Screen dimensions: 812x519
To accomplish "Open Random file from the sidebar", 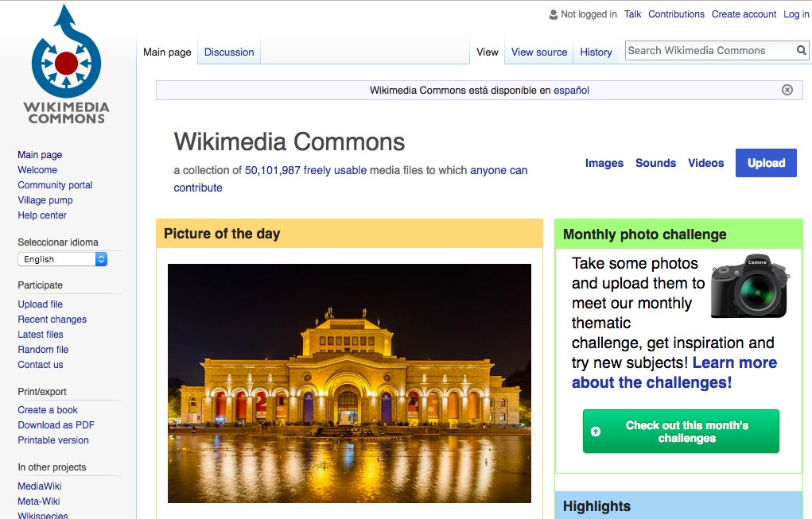I will click(43, 349).
